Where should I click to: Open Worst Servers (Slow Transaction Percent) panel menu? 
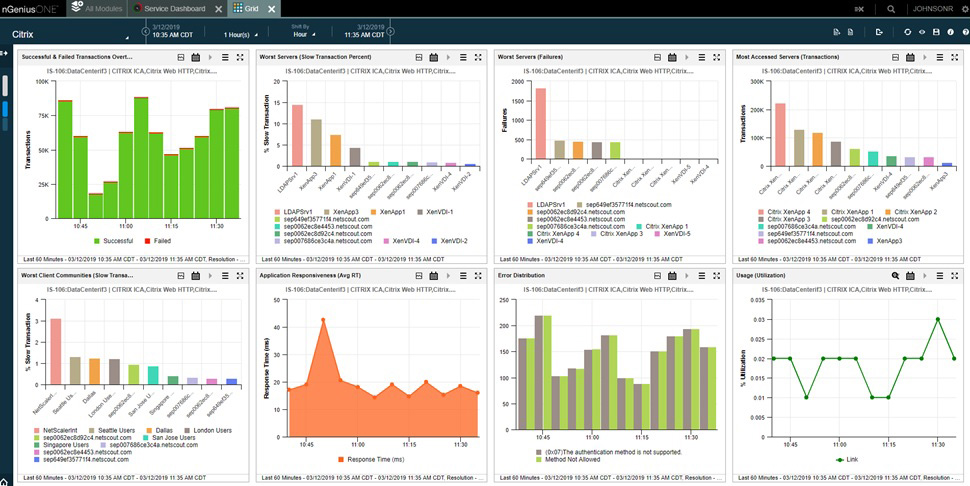click(463, 58)
